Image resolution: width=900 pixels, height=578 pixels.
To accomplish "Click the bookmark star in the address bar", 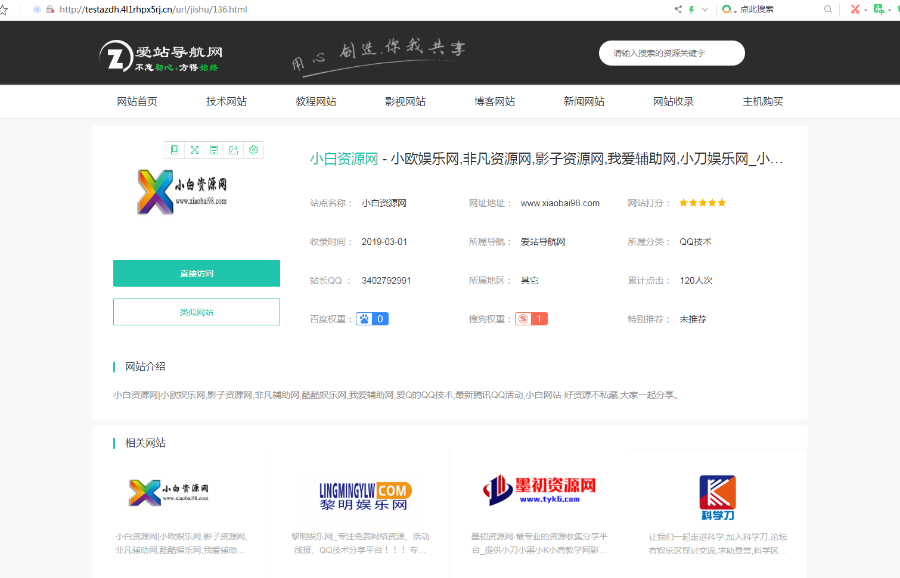I will (3, 9).
